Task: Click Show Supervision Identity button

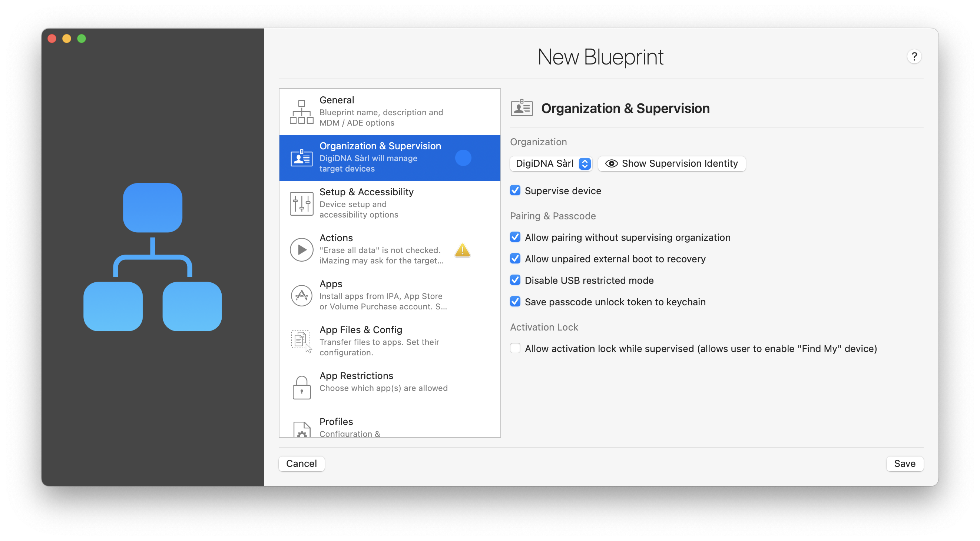Action: (672, 163)
